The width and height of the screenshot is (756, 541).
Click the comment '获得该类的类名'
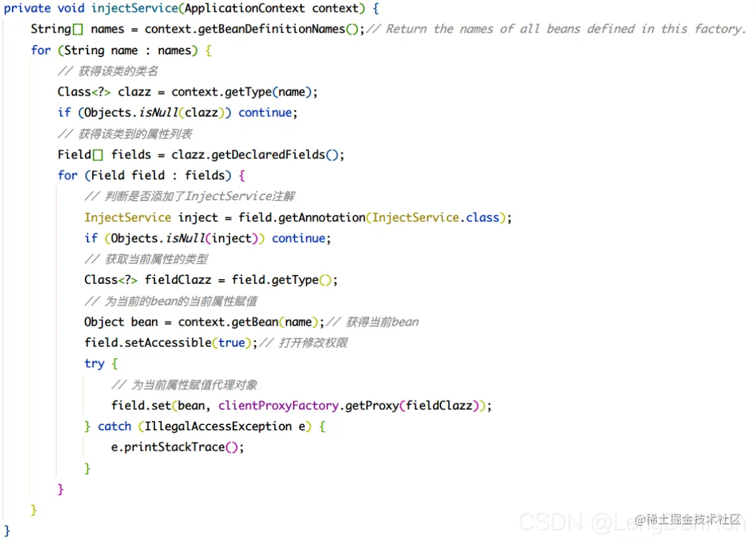[107, 71]
